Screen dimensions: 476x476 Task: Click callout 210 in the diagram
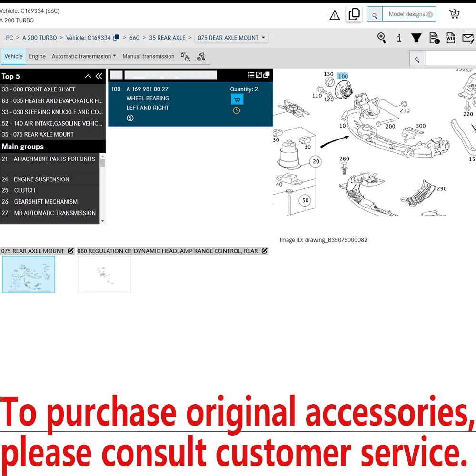click(405, 111)
